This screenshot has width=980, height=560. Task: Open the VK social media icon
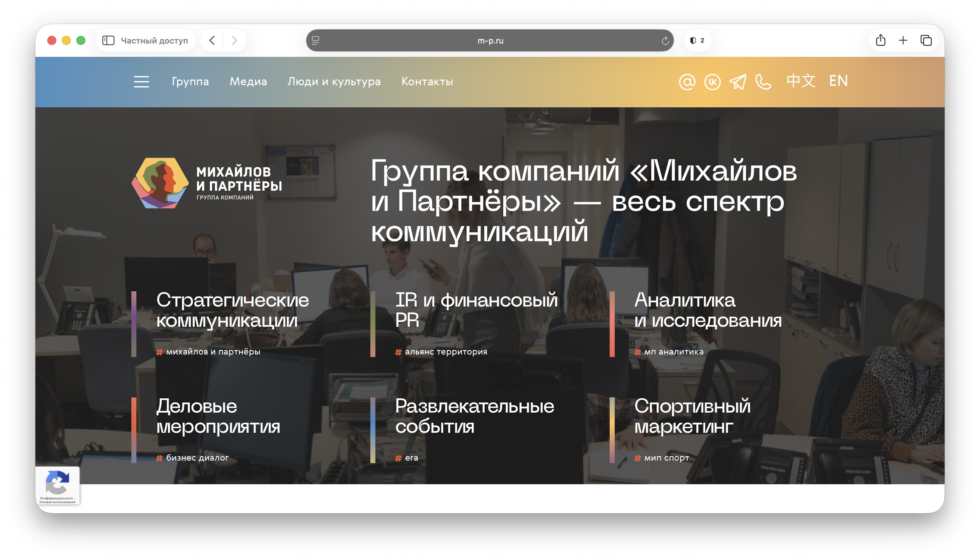[x=712, y=81]
